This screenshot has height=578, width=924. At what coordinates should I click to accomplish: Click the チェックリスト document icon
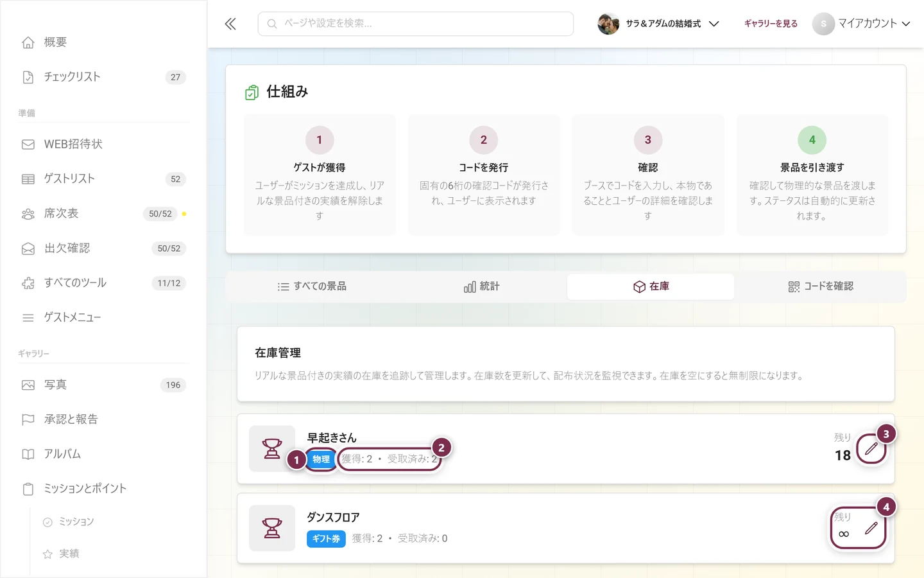coord(28,77)
